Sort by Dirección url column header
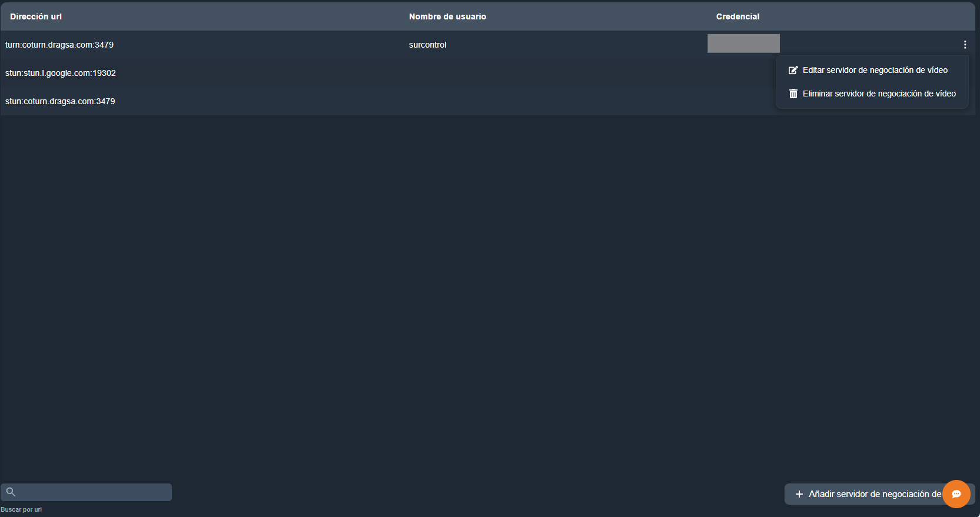The width and height of the screenshot is (980, 517). click(36, 16)
